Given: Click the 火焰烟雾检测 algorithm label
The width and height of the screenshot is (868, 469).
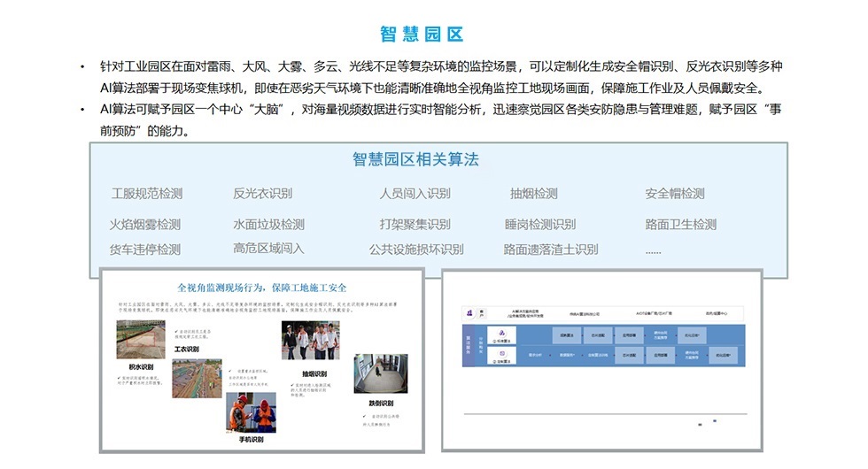Looking at the screenshot, I should click(145, 224).
